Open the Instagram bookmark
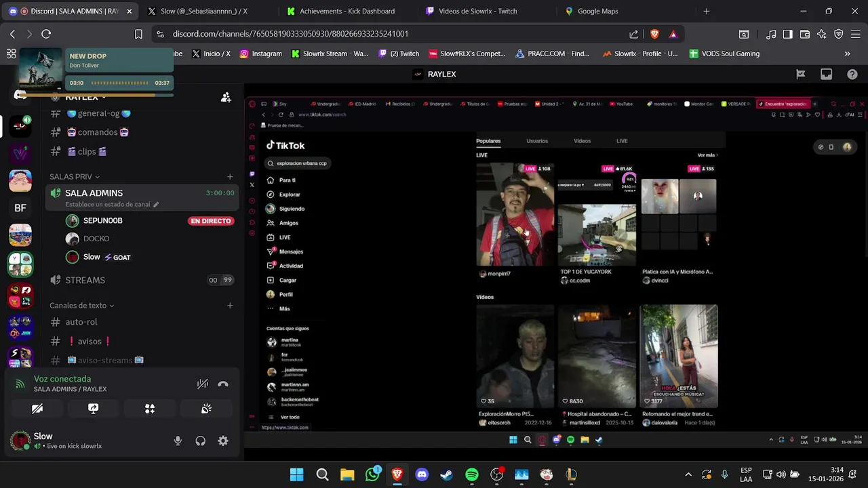868x488 pixels. click(x=260, y=54)
